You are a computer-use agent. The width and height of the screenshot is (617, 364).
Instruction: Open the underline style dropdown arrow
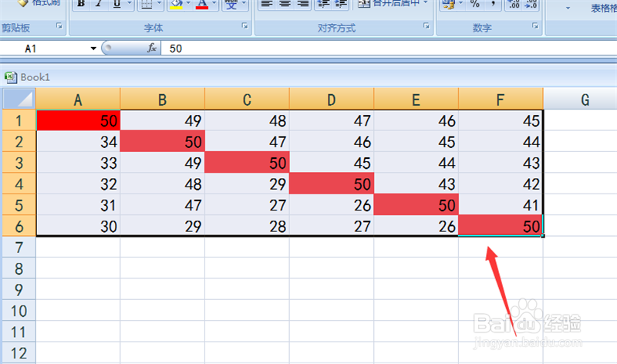[129, 5]
